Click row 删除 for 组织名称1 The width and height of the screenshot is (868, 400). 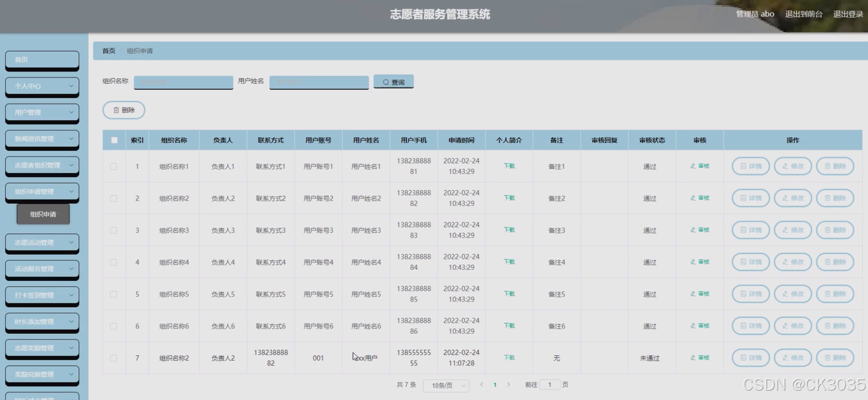[x=835, y=166]
